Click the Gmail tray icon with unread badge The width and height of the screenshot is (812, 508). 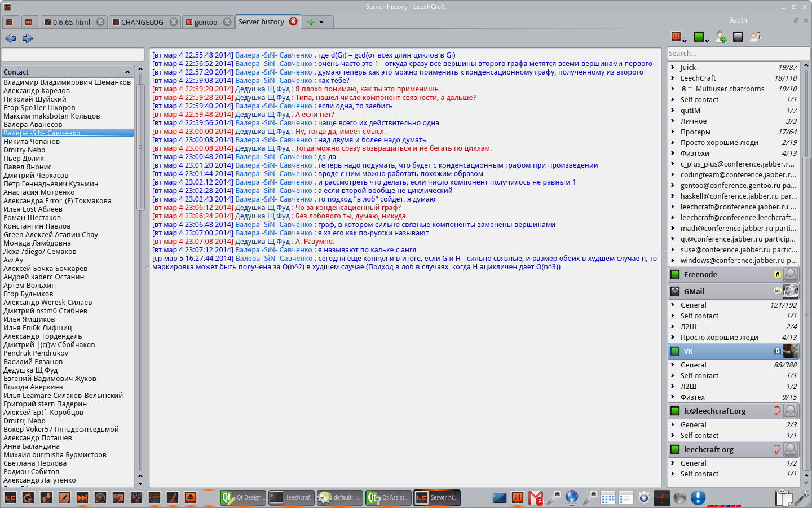point(536,497)
